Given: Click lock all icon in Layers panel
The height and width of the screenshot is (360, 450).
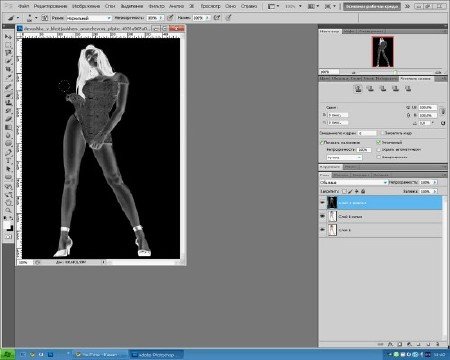Looking at the screenshot, I should pos(363,191).
